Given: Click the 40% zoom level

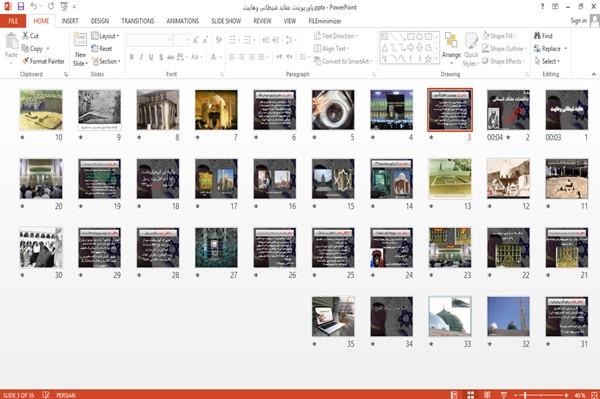Looking at the screenshot, I should click(x=579, y=395).
